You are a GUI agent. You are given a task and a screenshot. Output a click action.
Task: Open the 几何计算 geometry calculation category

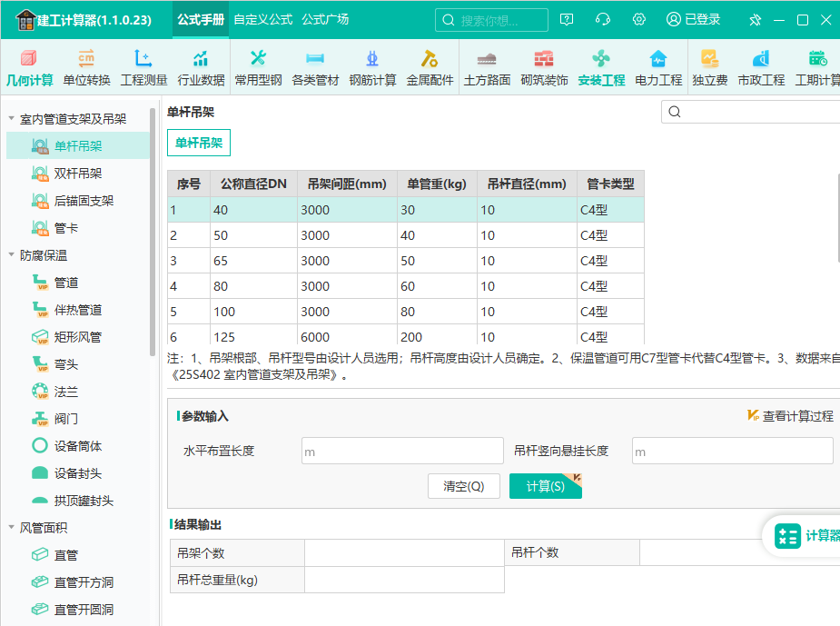coord(29,68)
